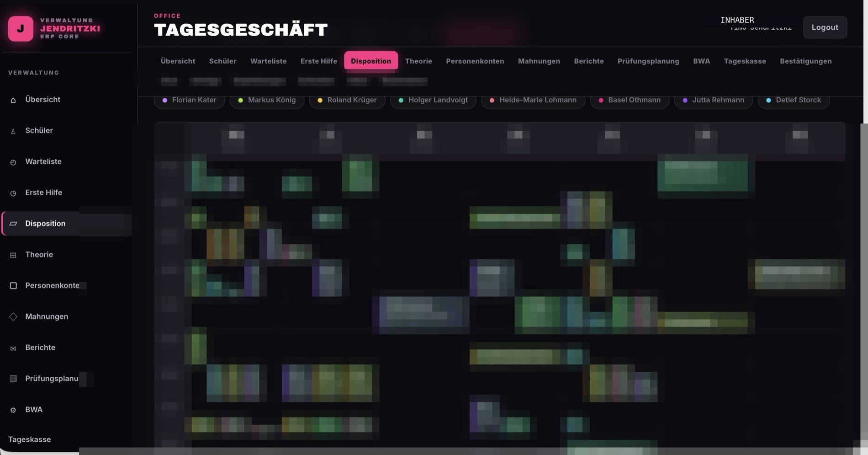Select the active Disposition tab
The height and width of the screenshot is (455, 868).
tap(371, 61)
